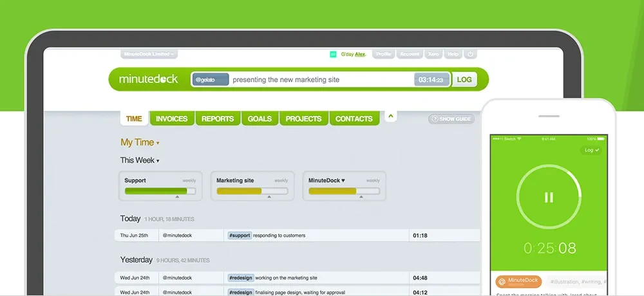The image size is (644, 296).
Task: Open the Xero integration button
Action: pos(433,54)
